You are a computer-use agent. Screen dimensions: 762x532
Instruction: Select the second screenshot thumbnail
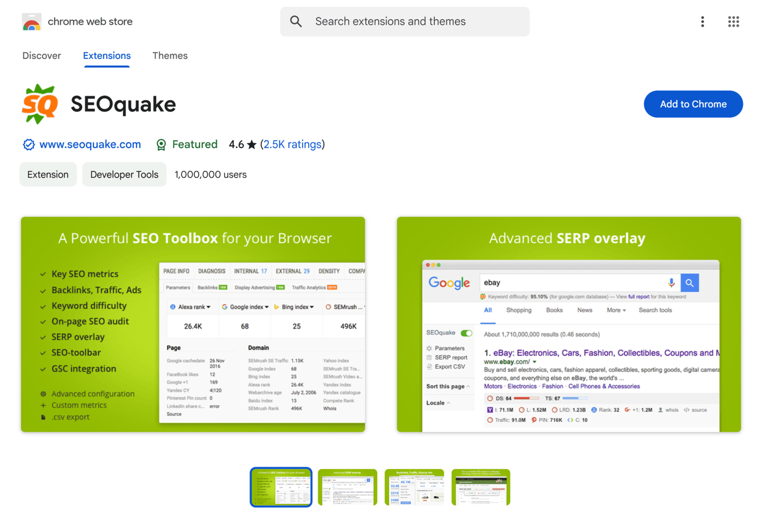[x=347, y=487]
